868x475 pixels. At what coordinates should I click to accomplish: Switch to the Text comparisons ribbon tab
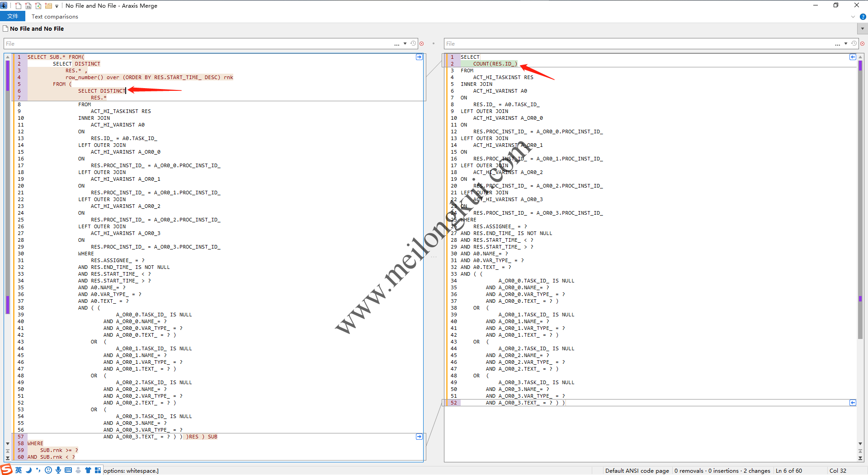pos(55,16)
